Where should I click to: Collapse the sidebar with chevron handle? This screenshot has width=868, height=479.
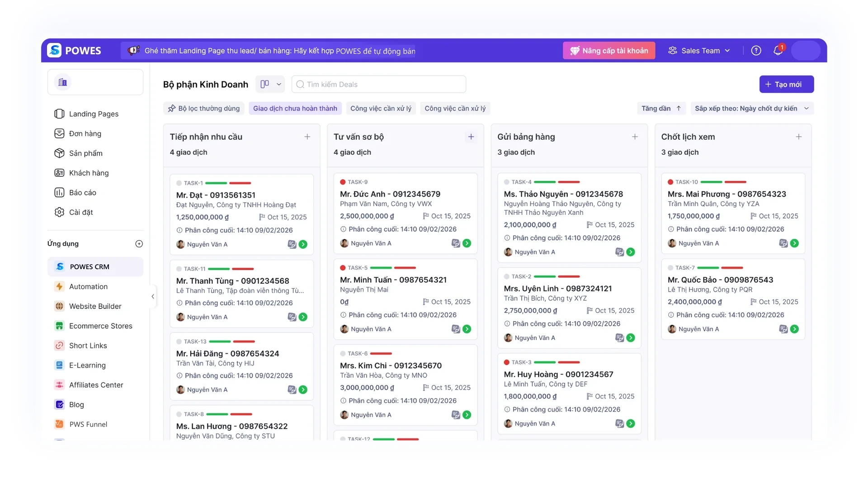tap(153, 297)
